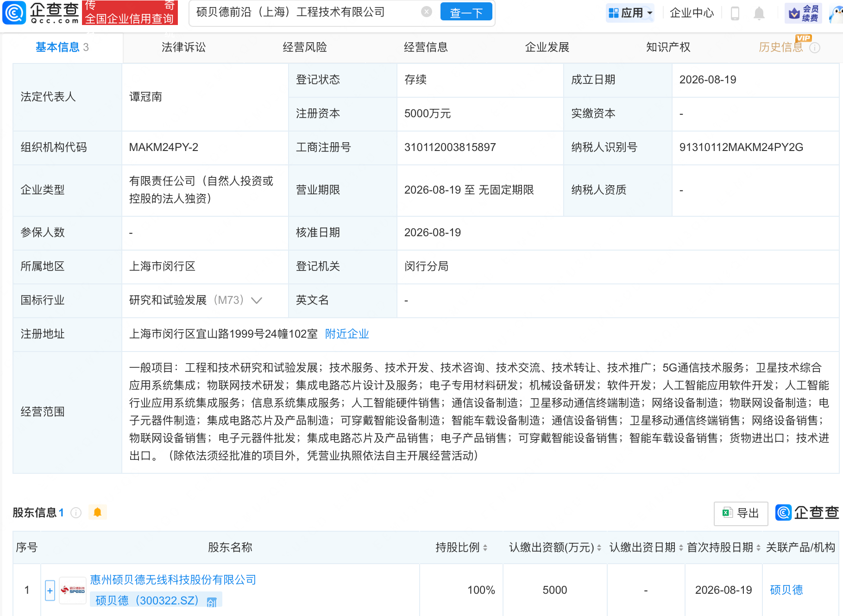
Task: Click legal representative name 谭冠南
Action: [x=145, y=97]
